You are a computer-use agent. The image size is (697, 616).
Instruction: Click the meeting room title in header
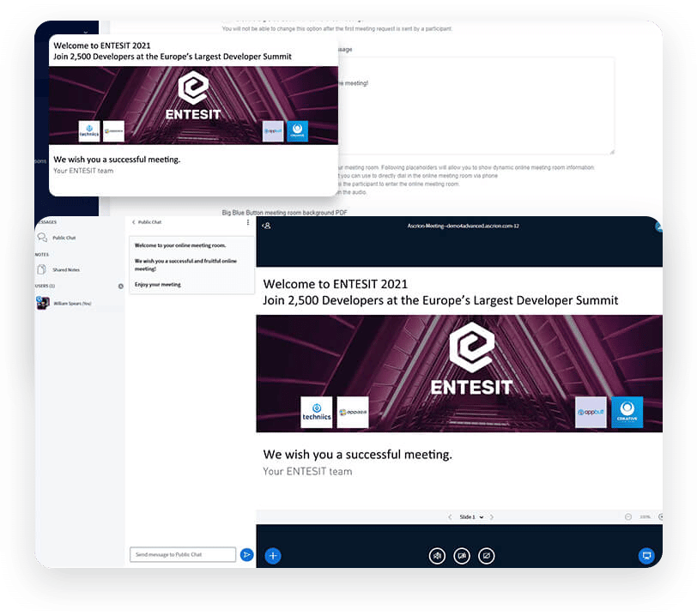(x=463, y=226)
